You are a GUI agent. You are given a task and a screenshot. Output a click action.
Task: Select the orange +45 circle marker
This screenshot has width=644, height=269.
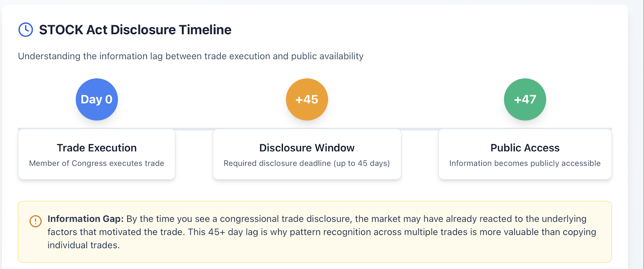pyautogui.click(x=307, y=99)
